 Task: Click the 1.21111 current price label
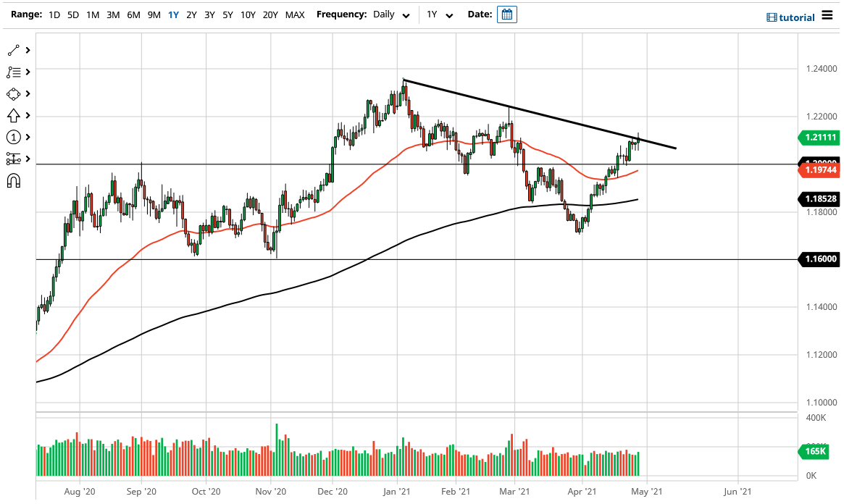[x=819, y=137]
